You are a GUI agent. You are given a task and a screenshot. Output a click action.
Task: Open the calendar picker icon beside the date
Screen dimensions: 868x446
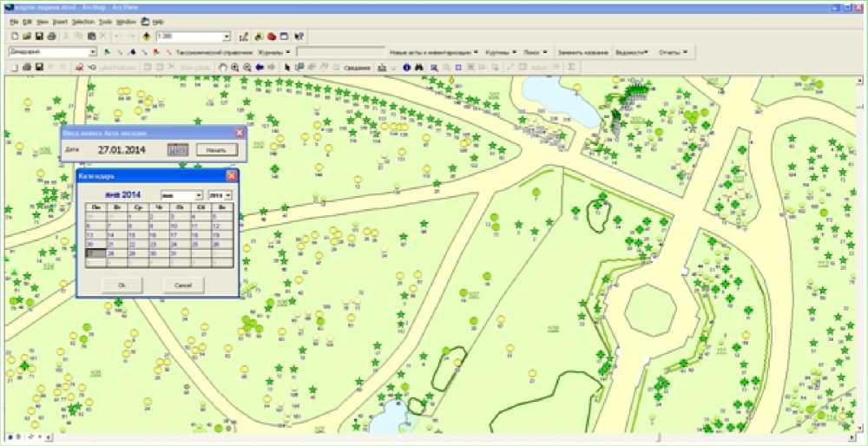pos(177,149)
